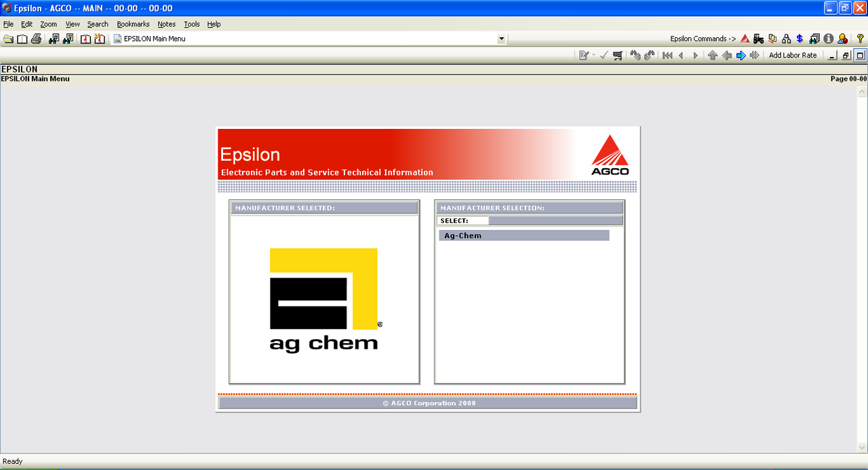Open help via yellow question mark icon
868x470 pixels.
(861, 39)
